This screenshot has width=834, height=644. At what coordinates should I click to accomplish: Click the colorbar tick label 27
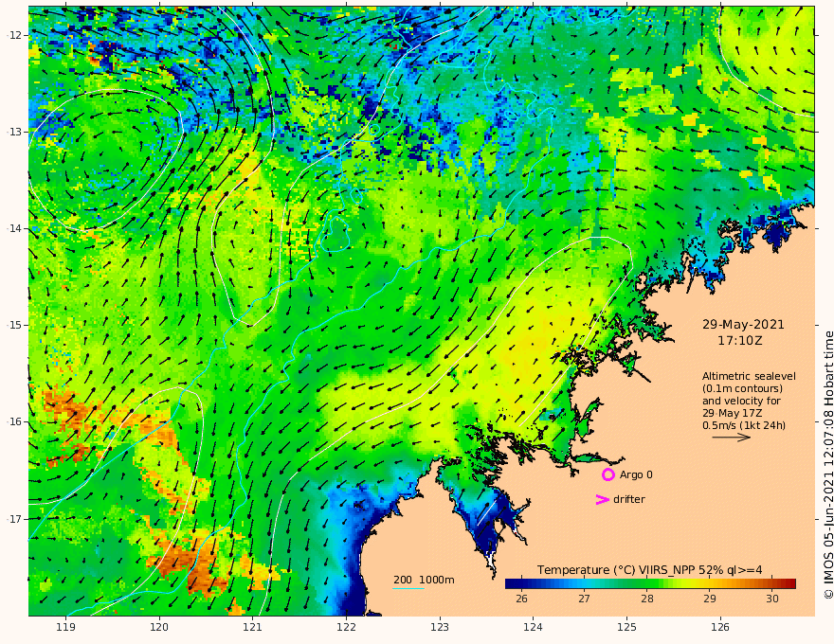click(584, 599)
